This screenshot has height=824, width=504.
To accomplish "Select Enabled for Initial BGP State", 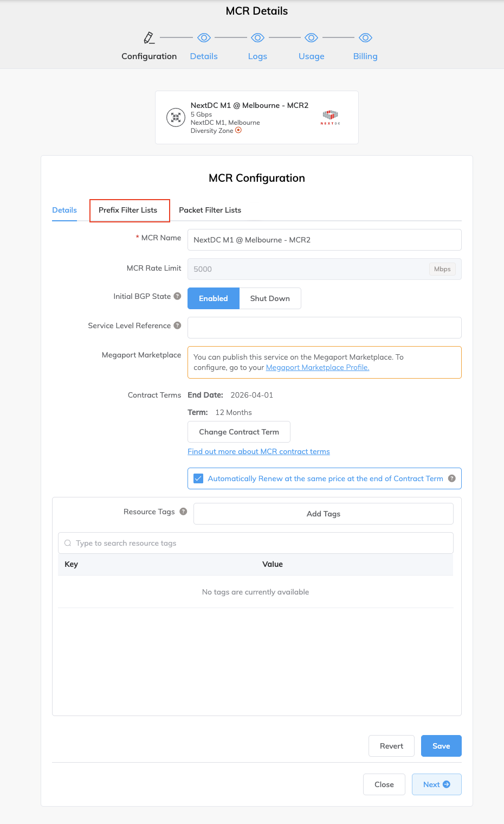I will (213, 298).
